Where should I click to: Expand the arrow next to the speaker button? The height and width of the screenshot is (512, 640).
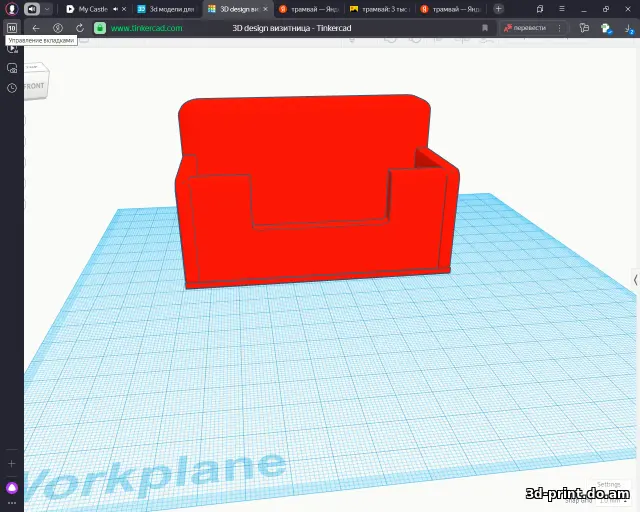click(47, 9)
